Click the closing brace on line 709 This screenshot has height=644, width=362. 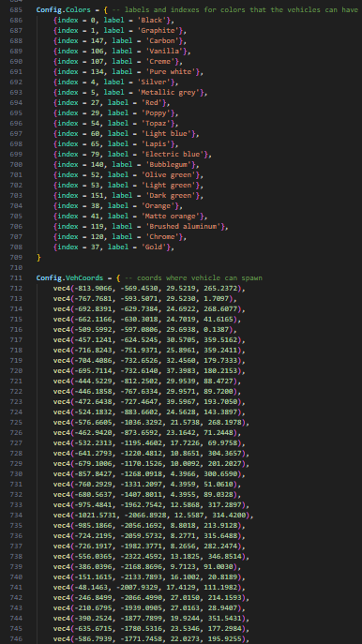click(38, 258)
